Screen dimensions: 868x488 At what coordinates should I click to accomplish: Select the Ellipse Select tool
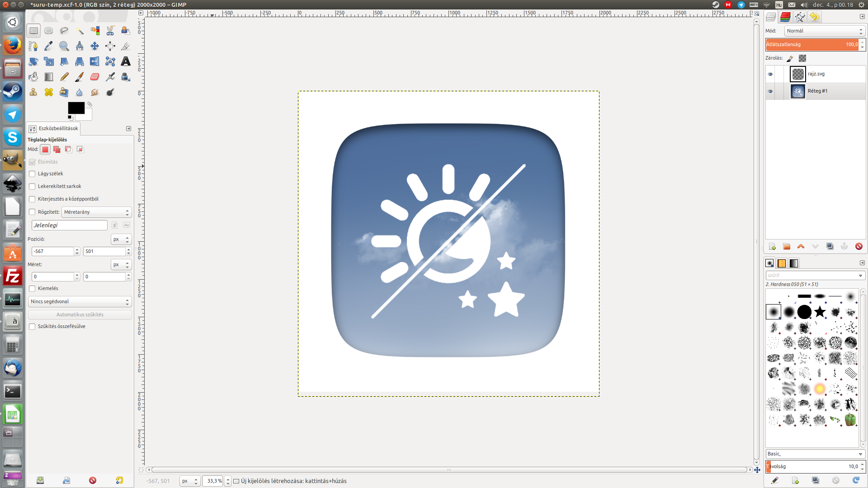click(49, 31)
